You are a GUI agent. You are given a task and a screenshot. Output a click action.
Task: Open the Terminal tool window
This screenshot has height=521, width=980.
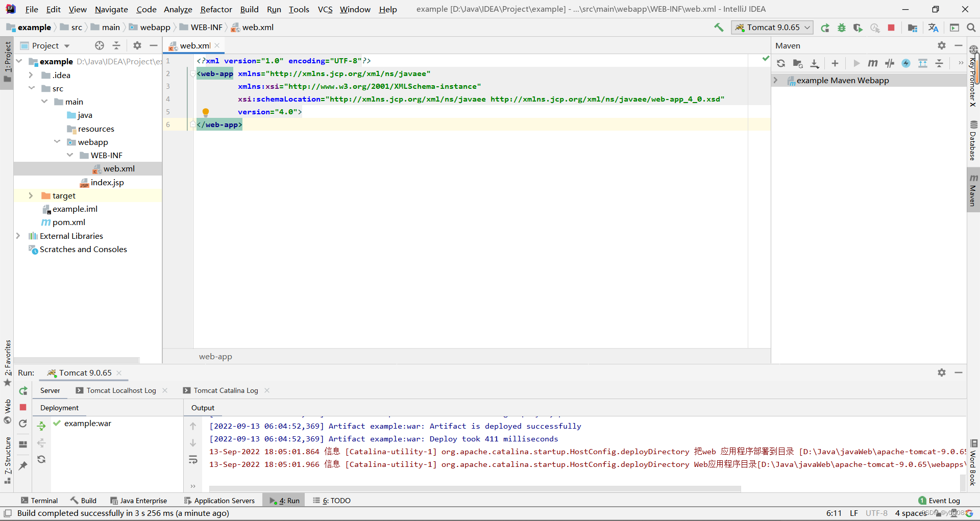(x=39, y=501)
